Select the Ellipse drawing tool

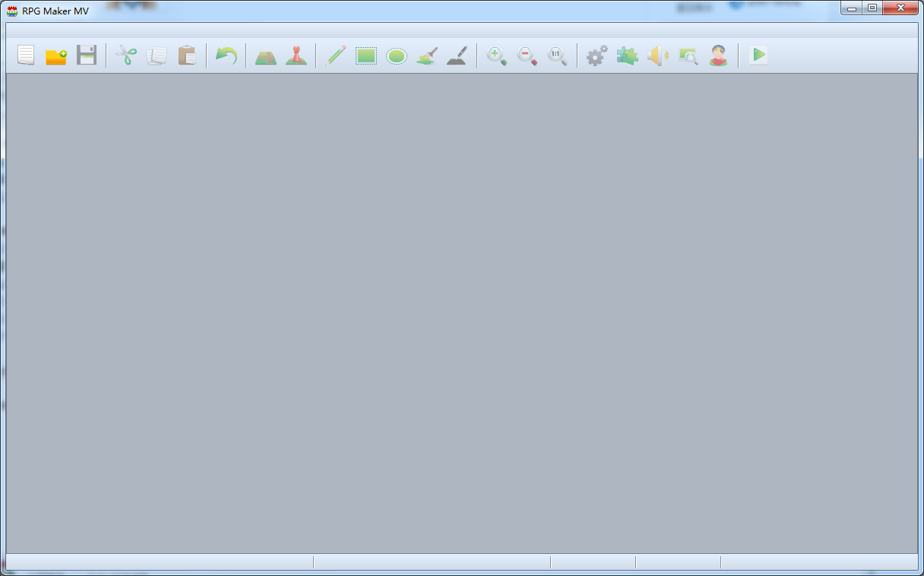pos(397,55)
